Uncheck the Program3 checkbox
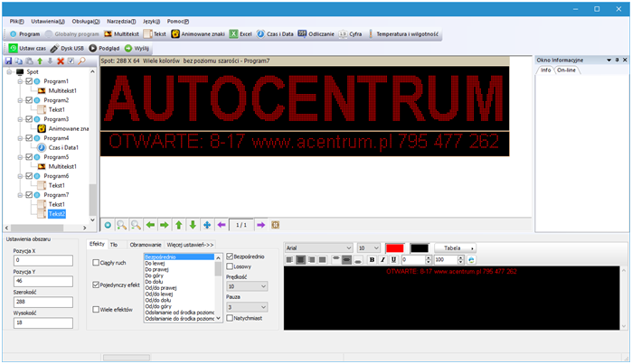This screenshot has width=632, height=364. coord(29,119)
